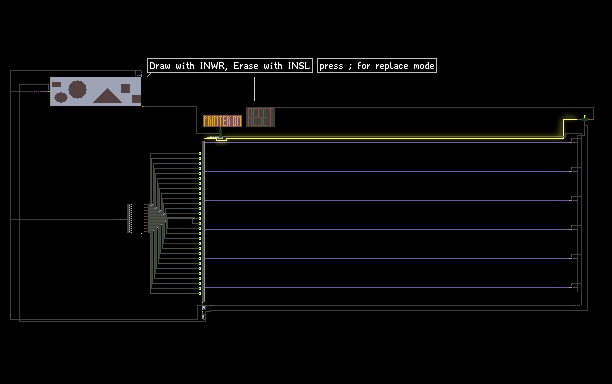Click the small horizontal rectangle in drawing pad
Image resolution: width=612 pixels, height=384 pixels.
(56, 84)
